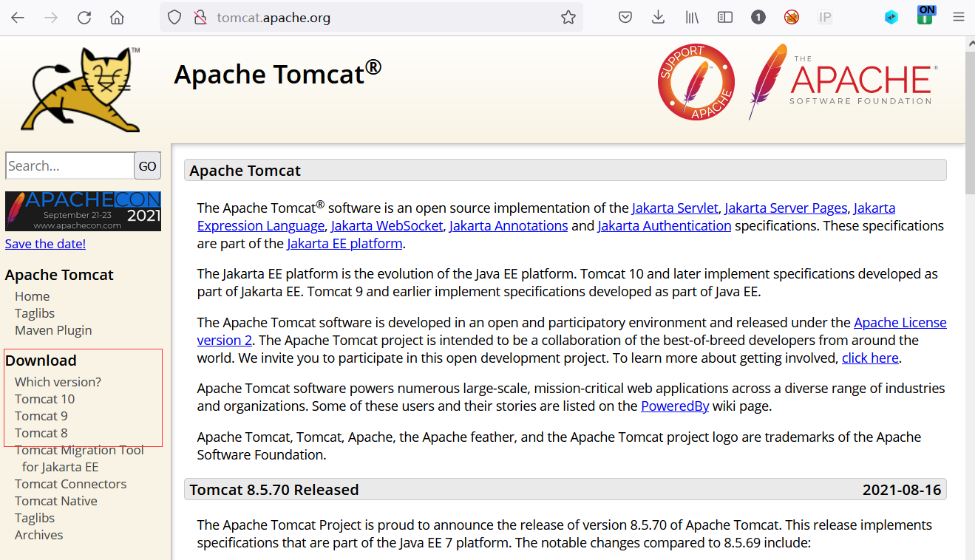Open the 'Save the date!' link
The height and width of the screenshot is (560, 975).
click(x=45, y=244)
